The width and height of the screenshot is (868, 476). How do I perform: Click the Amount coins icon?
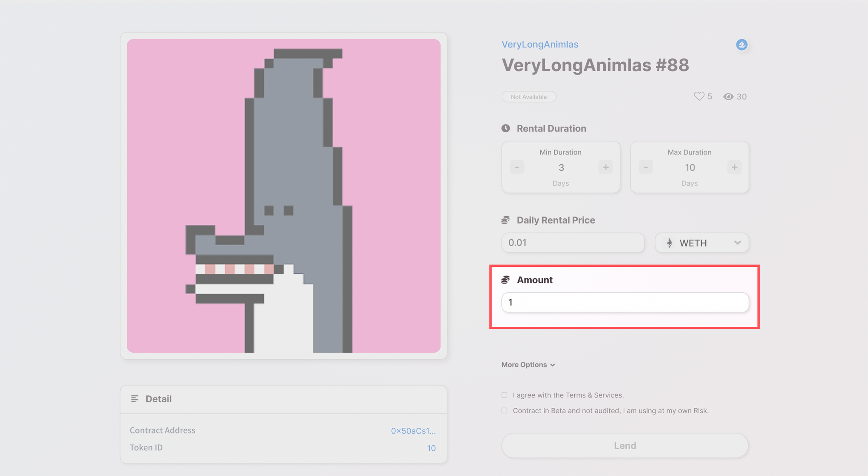506,280
